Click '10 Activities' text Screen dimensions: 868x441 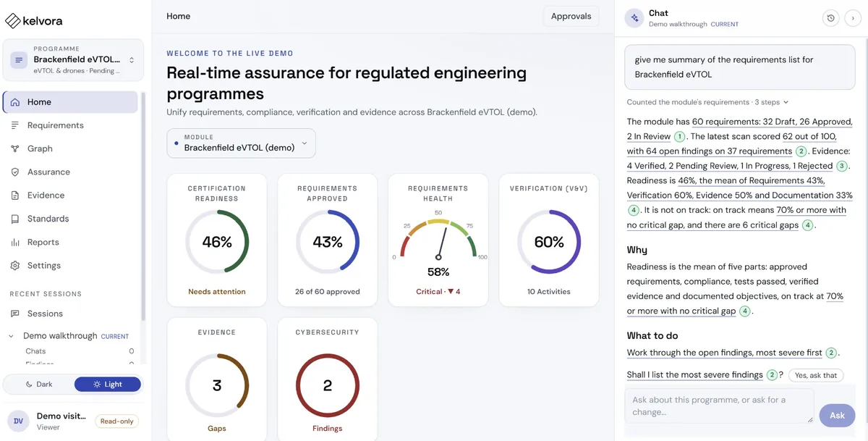point(549,292)
